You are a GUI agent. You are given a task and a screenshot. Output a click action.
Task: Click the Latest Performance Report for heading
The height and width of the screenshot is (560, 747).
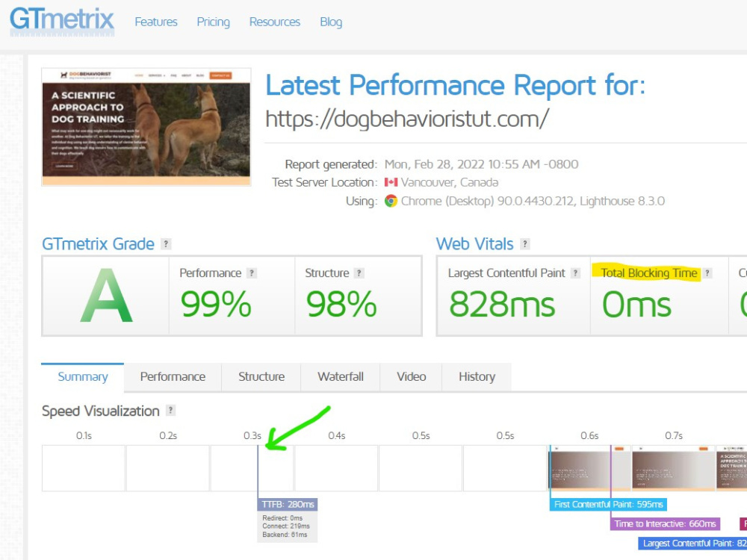coord(455,85)
